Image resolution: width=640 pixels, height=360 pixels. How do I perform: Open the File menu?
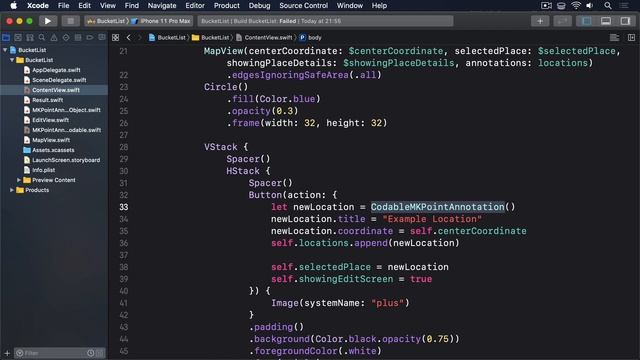(63, 6)
